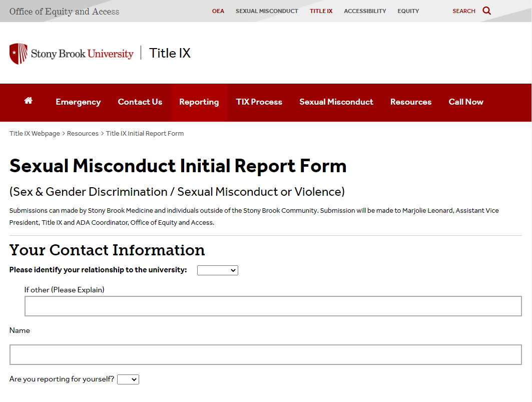Image resolution: width=532 pixels, height=402 pixels.
Task: Click the ACCESSIBILITY link
Action: pos(365,11)
